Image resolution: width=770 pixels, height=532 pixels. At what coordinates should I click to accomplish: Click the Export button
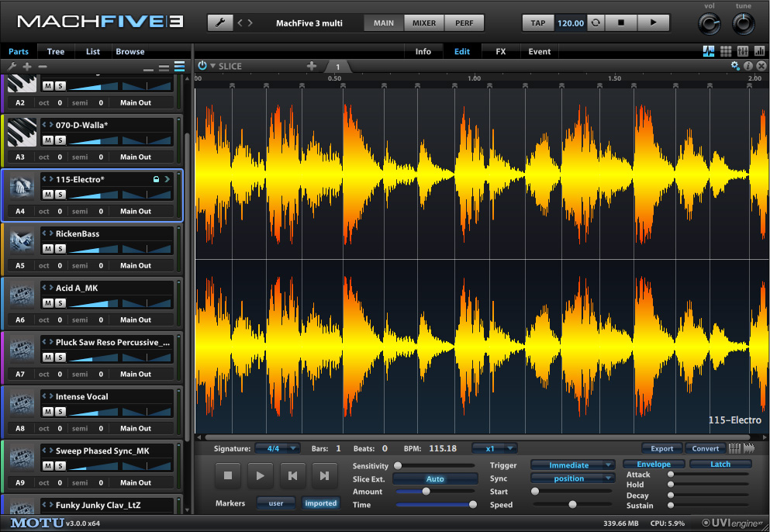point(661,448)
